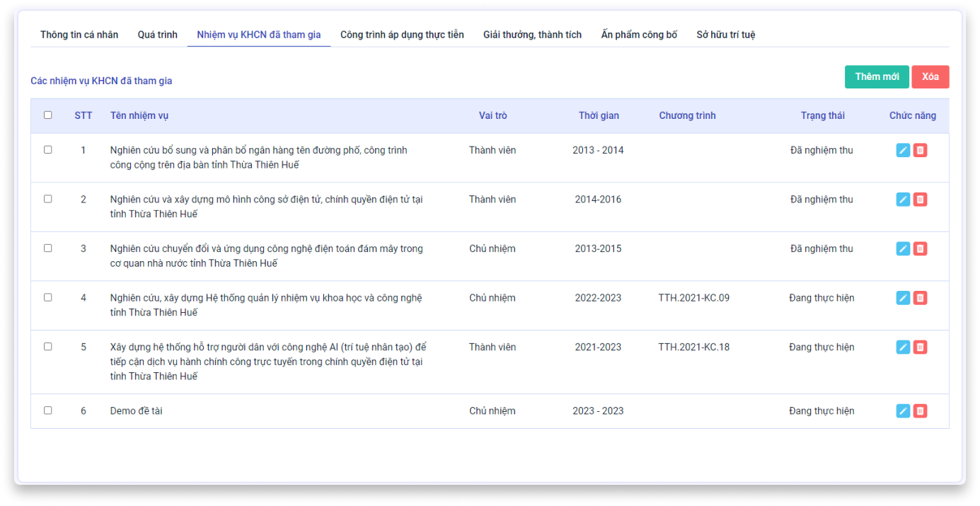Image resolution: width=980 pixels, height=506 pixels.
Task: Click the 2023 - 2023 time cell
Action: tap(599, 410)
